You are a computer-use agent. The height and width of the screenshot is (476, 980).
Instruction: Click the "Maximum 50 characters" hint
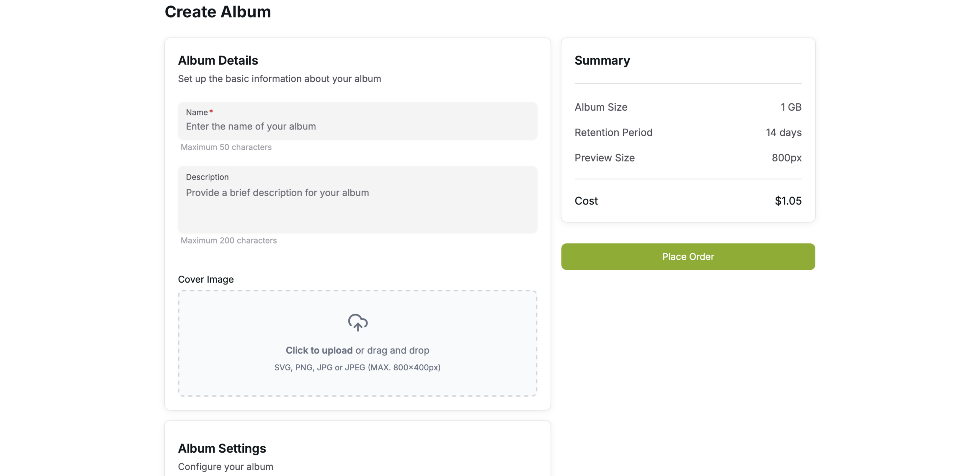(x=226, y=147)
